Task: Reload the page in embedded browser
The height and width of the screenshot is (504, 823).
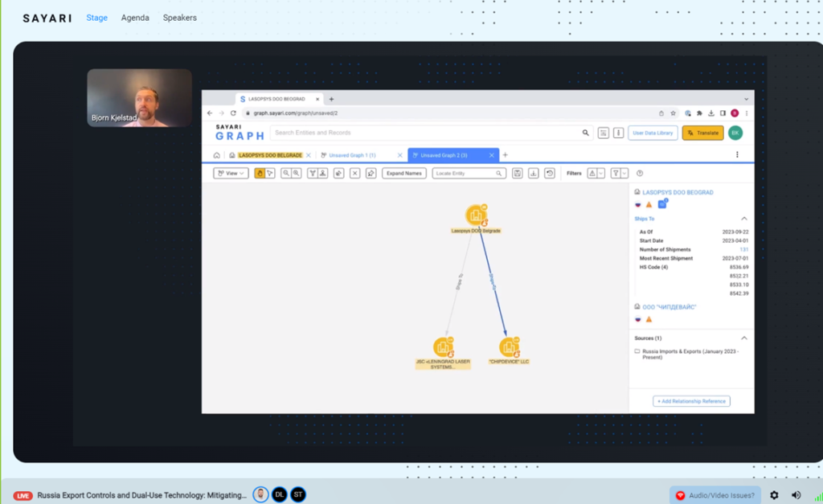Action: click(233, 113)
